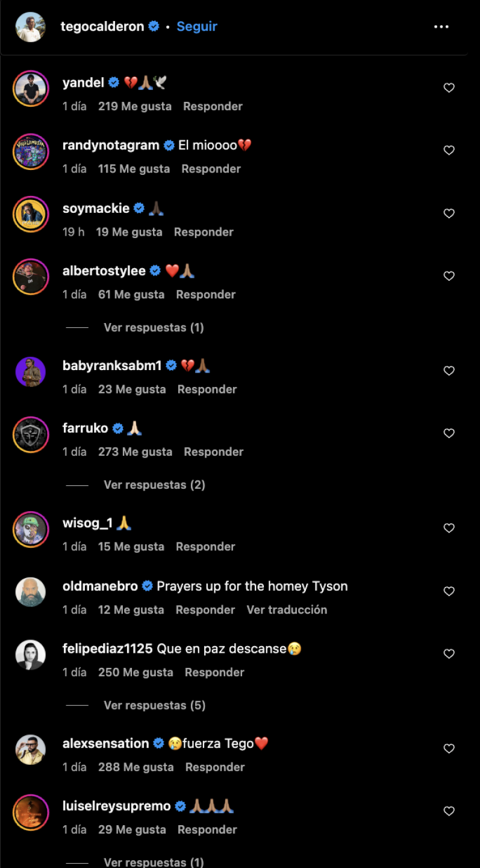
Task: View who liked alexsensation's comment (288 Me gusta)
Action: [x=136, y=767]
